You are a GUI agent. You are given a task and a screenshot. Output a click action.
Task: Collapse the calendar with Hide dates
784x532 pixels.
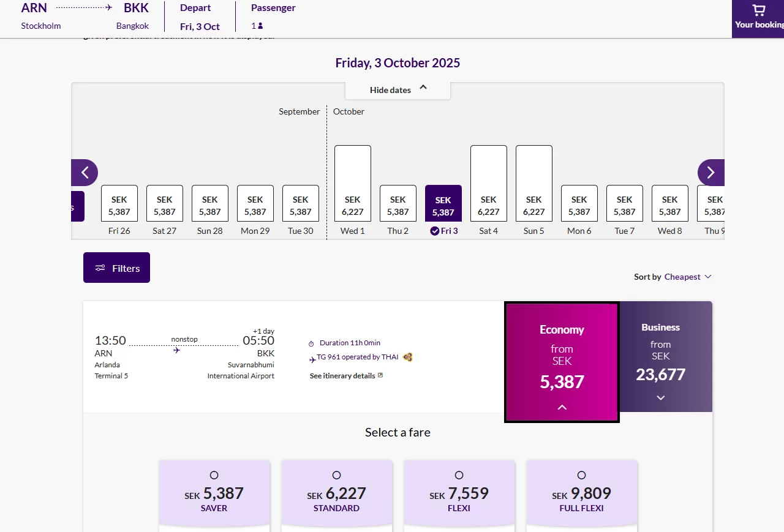398,90
